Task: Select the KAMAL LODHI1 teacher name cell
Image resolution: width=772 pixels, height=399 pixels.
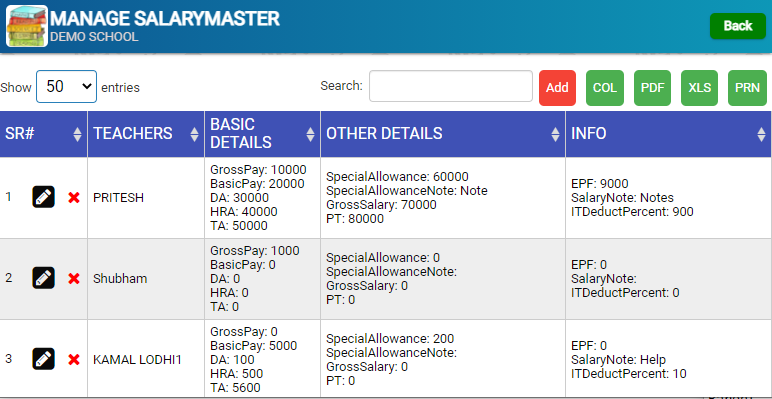Action: (x=146, y=360)
